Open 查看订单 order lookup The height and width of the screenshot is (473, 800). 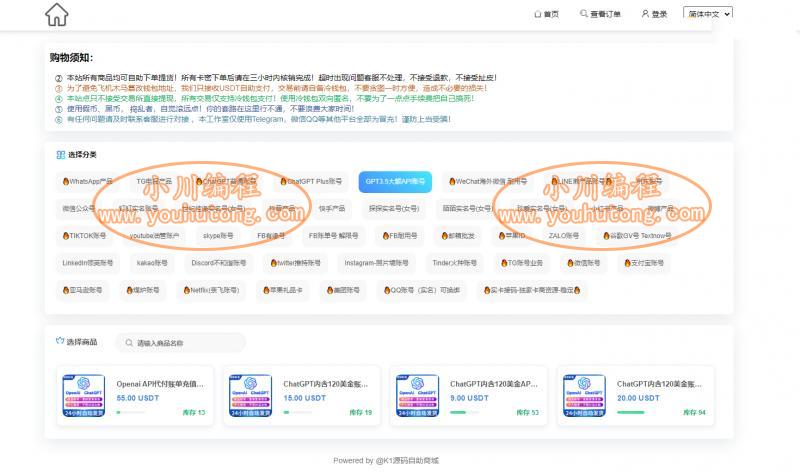601,14
